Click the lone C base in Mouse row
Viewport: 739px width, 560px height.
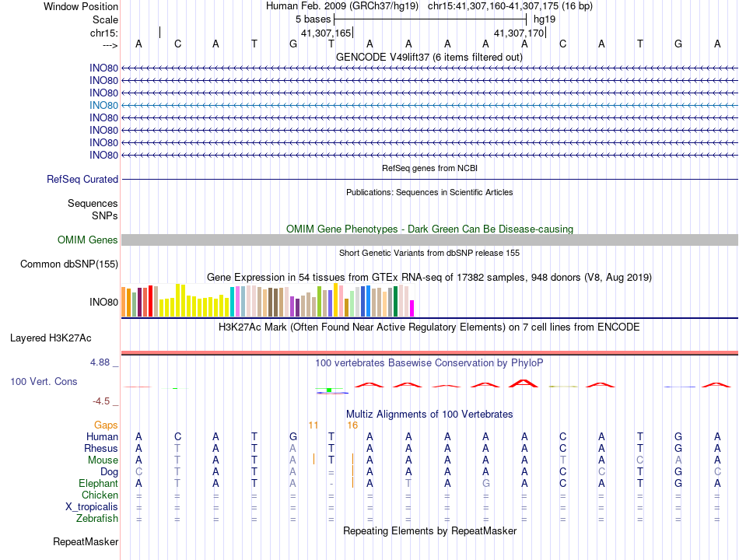pos(640,460)
